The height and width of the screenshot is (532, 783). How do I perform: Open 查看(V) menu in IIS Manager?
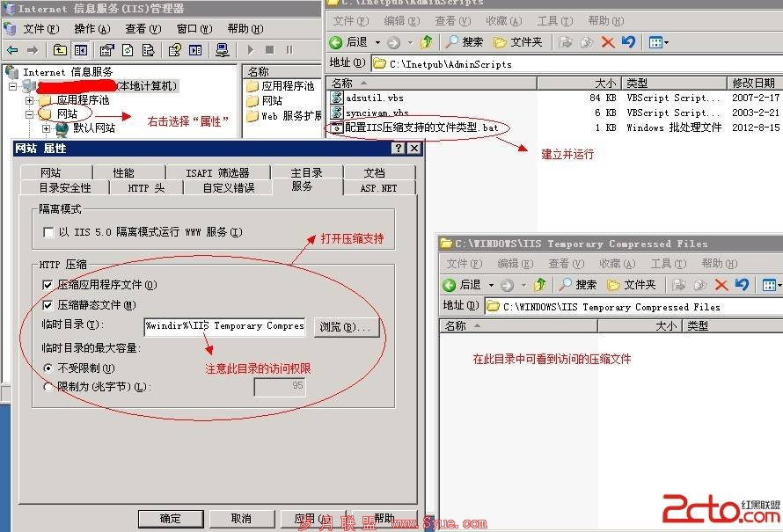tap(143, 29)
